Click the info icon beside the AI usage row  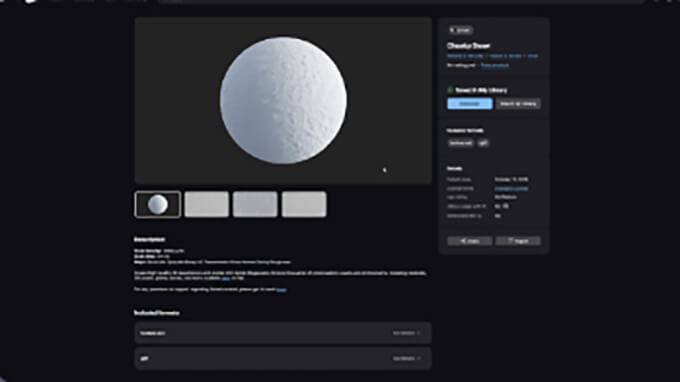506,206
